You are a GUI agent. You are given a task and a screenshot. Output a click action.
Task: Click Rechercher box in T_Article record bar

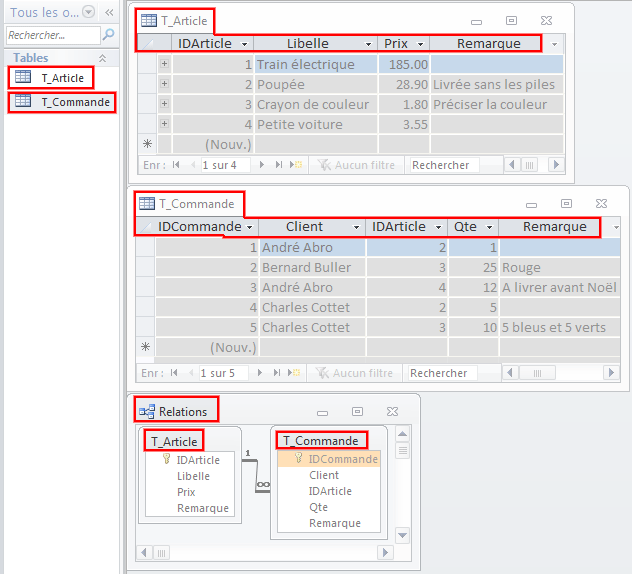[x=445, y=165]
